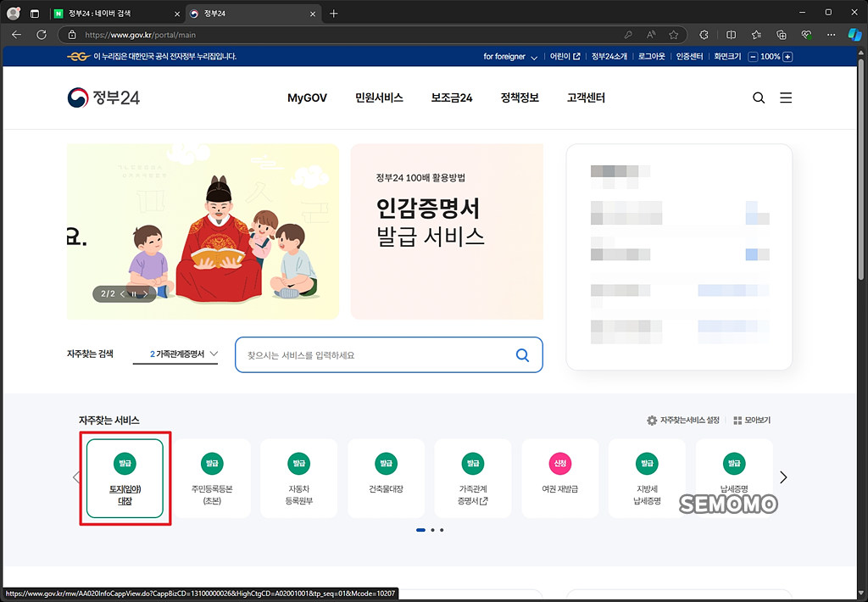
Task: Open the 인감증명서 발급 서비스 banner
Action: 447,231
